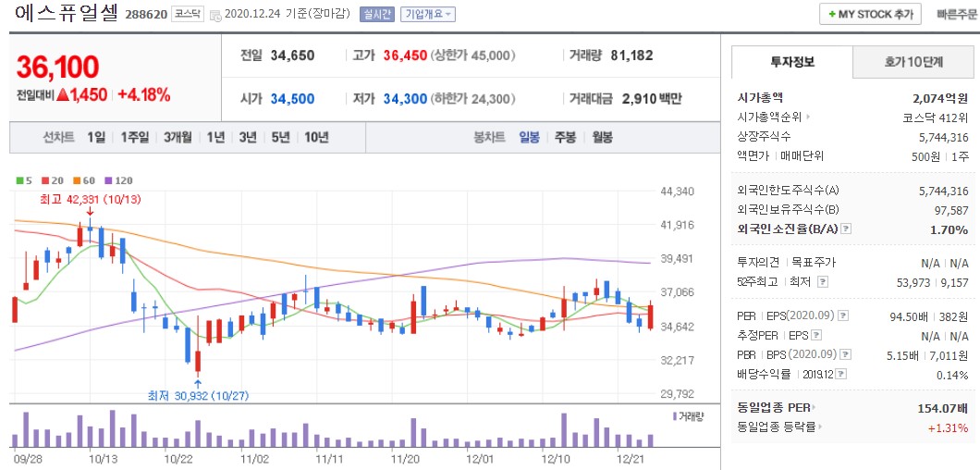Click the 배당수익률 value 0.14%
Image resolution: width=980 pixels, height=470 pixels.
coord(954,375)
